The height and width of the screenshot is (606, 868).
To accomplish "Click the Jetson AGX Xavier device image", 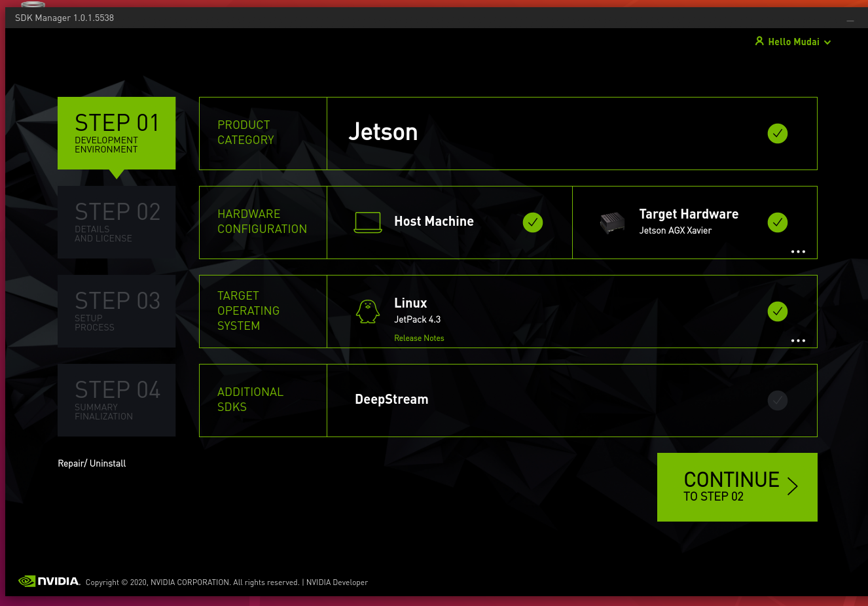I will tap(612, 223).
